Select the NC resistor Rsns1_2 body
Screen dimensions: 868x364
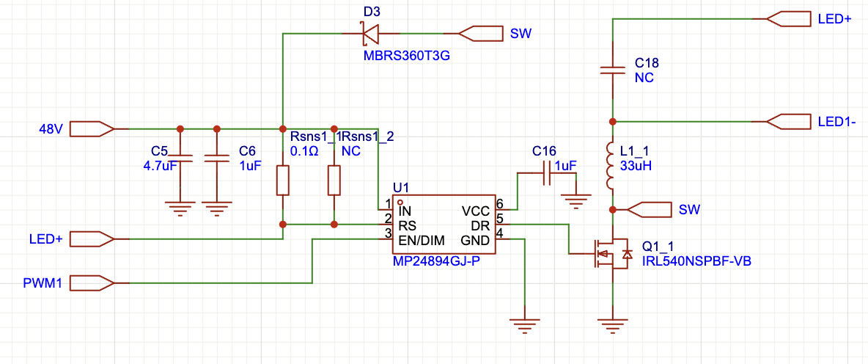[334, 181]
